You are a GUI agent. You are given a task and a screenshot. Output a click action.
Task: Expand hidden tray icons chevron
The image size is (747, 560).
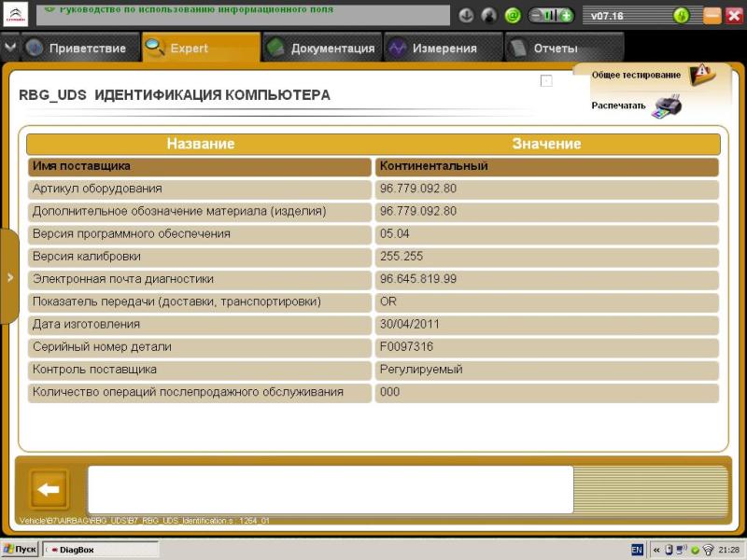pos(656,550)
